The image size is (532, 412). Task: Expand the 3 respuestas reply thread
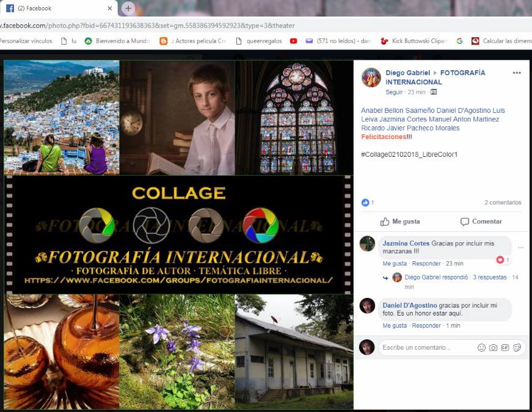489,277
